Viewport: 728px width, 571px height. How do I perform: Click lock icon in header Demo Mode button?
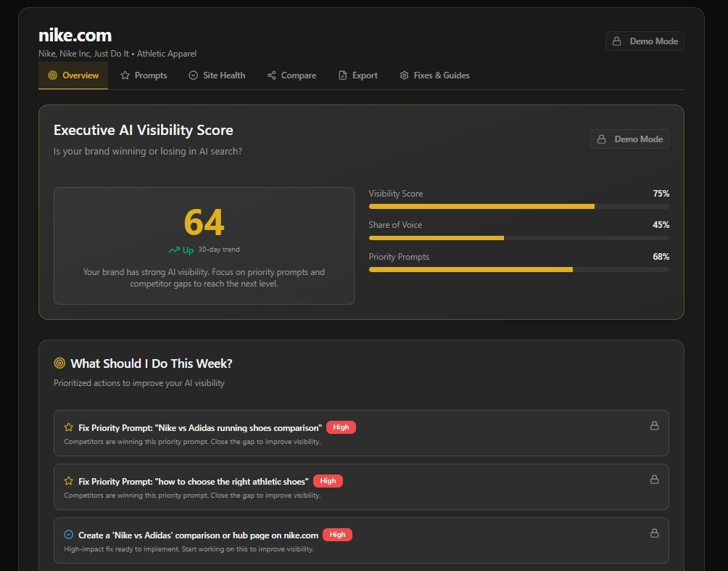pos(616,41)
